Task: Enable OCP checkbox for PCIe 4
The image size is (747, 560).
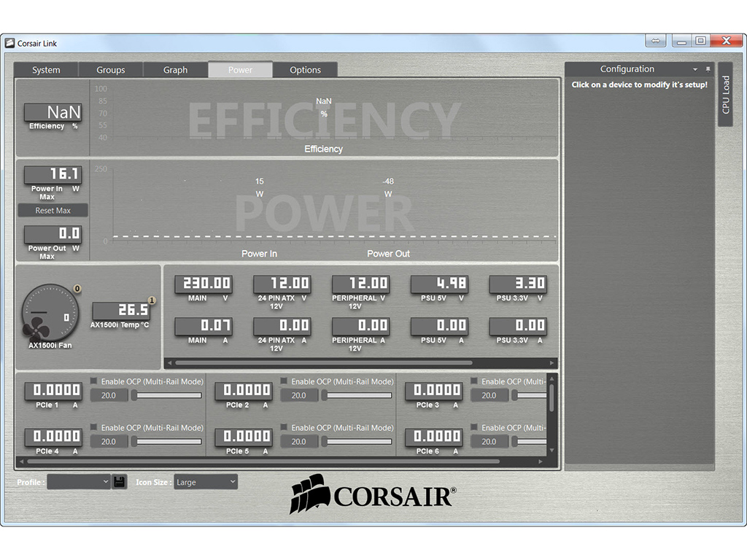Action: 94,427
